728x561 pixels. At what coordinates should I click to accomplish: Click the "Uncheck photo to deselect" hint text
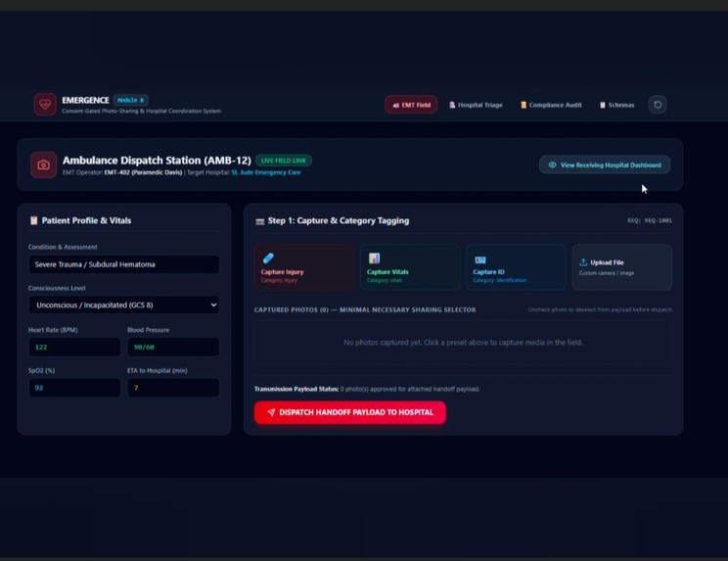coord(601,309)
